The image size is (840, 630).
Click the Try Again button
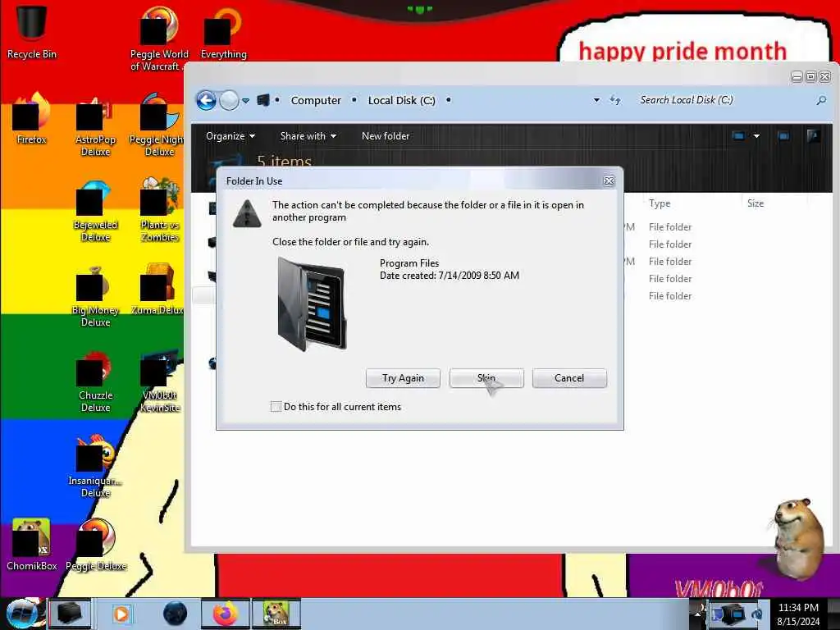(403, 378)
